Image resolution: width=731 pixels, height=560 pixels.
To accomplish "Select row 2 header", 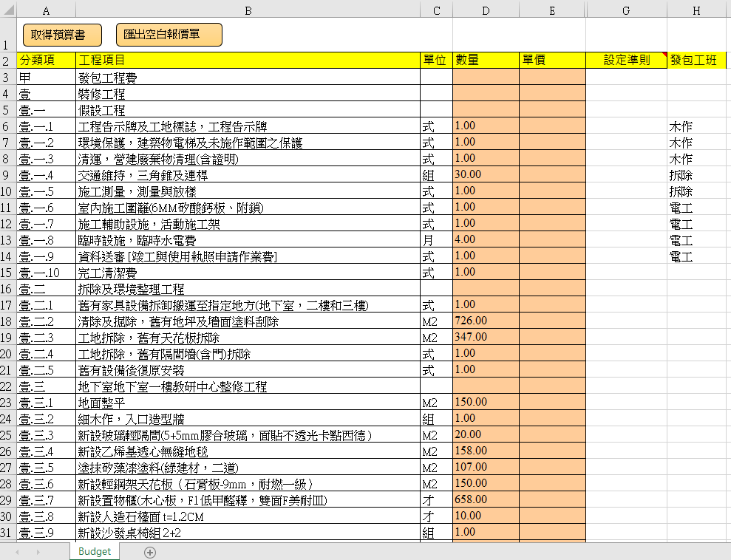I will click(8, 61).
